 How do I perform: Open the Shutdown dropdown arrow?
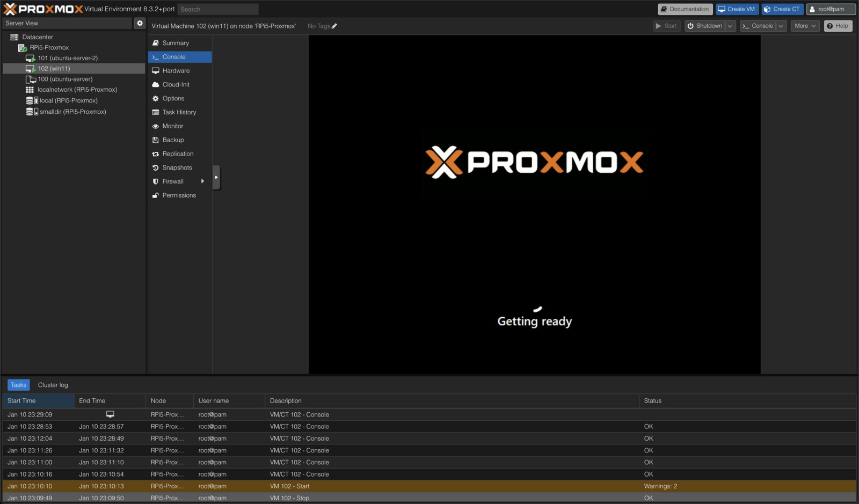coord(730,26)
